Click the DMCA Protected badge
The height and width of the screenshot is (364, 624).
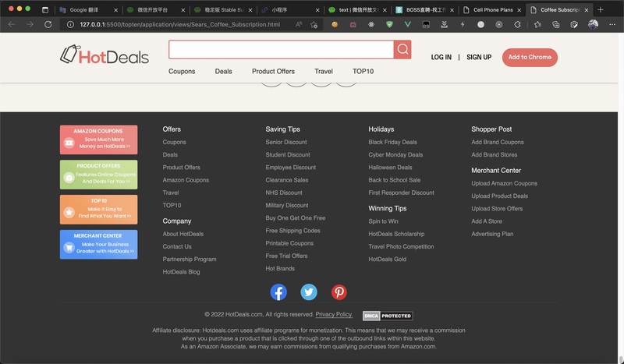pos(388,316)
